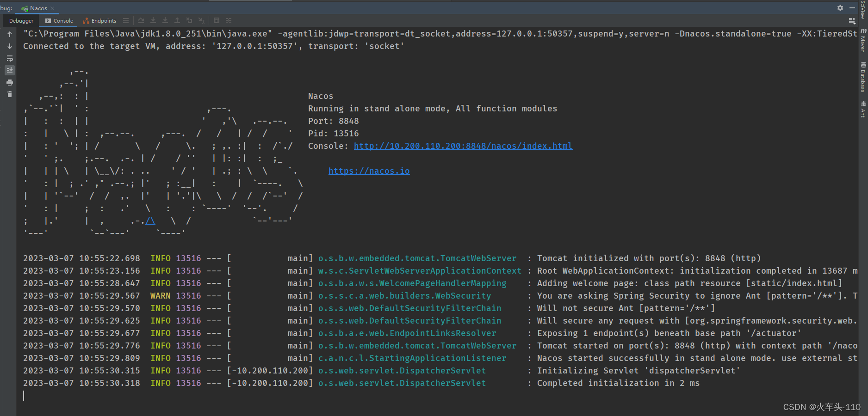Screen dimensions: 868x416
Task: Click the Print icon in console sidebar
Action: (x=10, y=82)
